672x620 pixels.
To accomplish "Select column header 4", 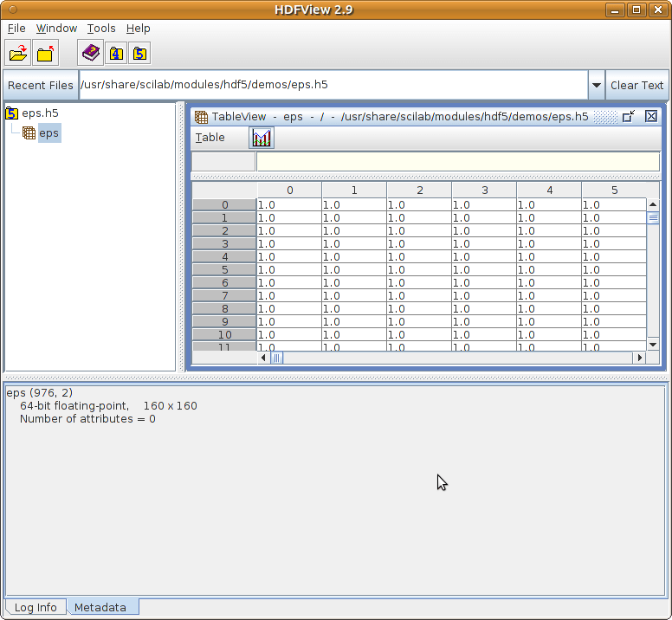I will point(549,191).
